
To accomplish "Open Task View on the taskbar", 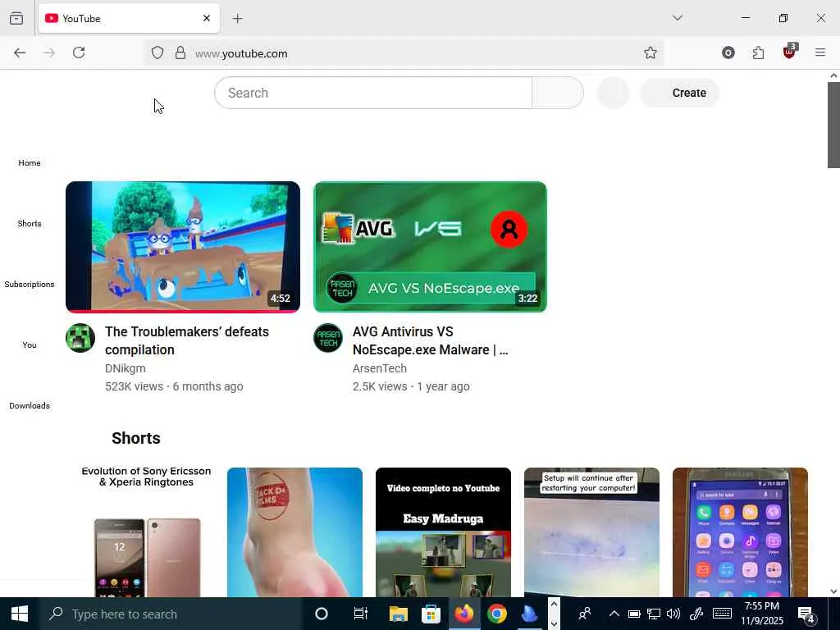I will pos(361,614).
